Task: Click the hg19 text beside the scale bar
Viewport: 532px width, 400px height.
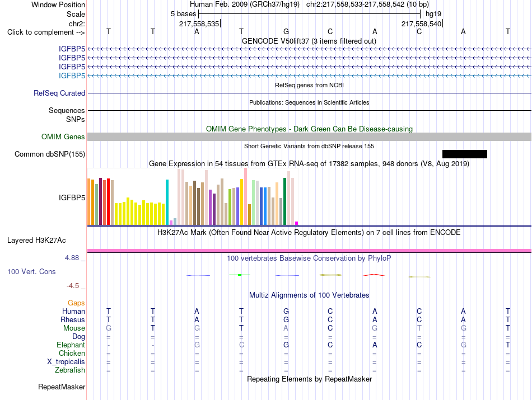Action: pyautogui.click(x=433, y=14)
